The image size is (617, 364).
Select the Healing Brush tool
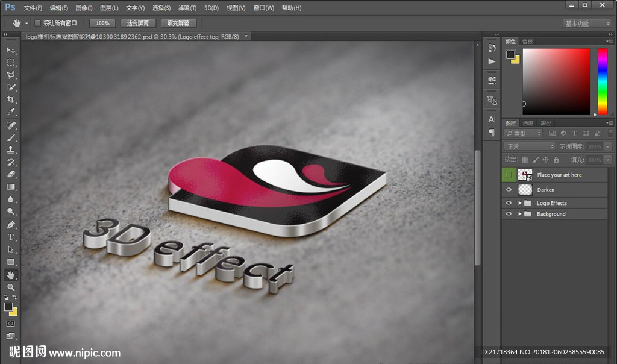pos(11,125)
